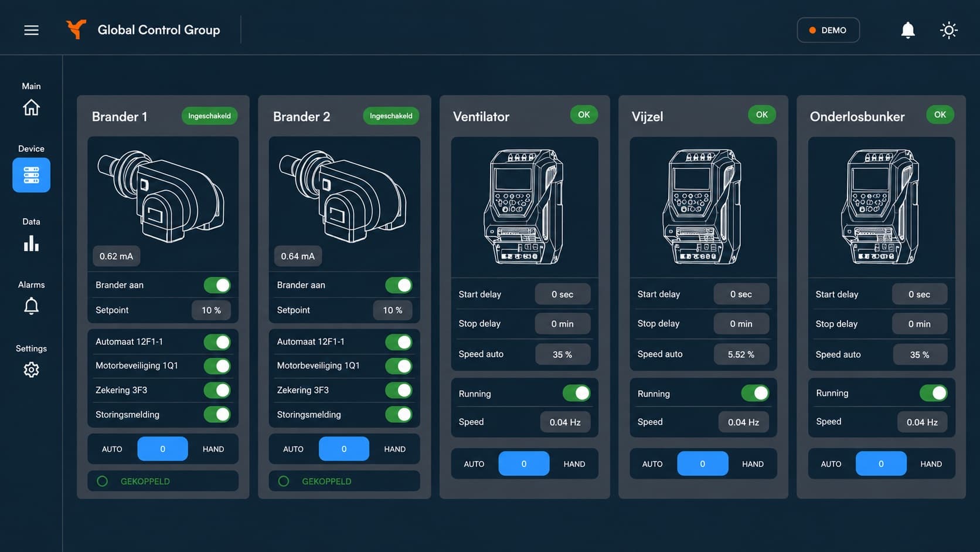Open the Data bar-chart icon

click(x=31, y=243)
